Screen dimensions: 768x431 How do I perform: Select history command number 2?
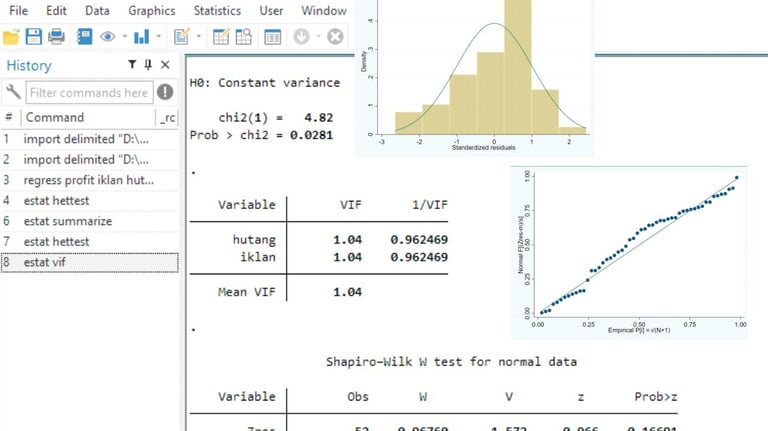(x=90, y=160)
